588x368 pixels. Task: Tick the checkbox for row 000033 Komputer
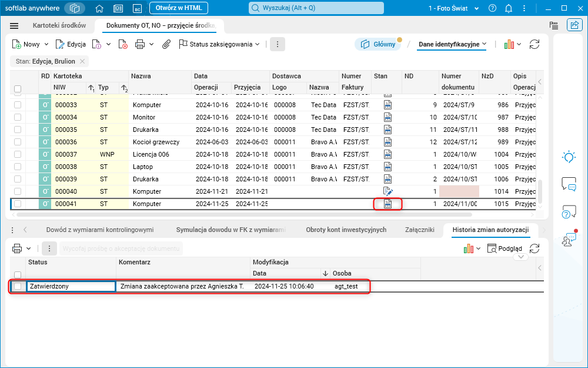[18, 105]
